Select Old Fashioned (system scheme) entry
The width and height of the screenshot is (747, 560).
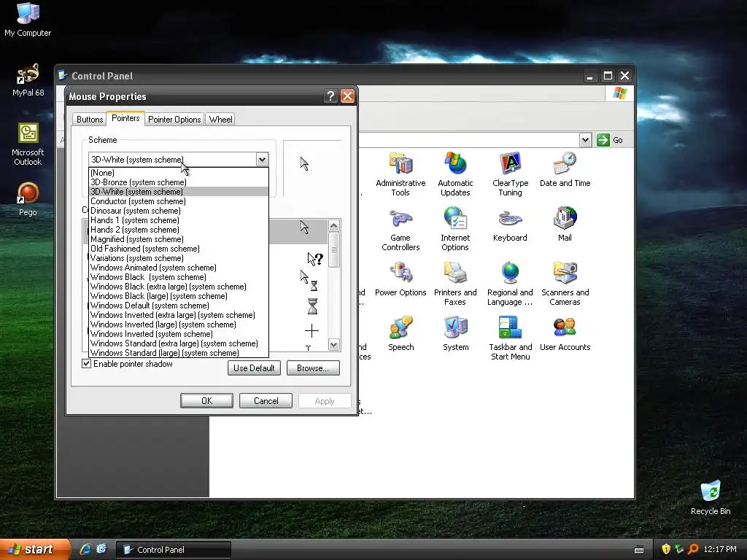[x=179, y=249]
